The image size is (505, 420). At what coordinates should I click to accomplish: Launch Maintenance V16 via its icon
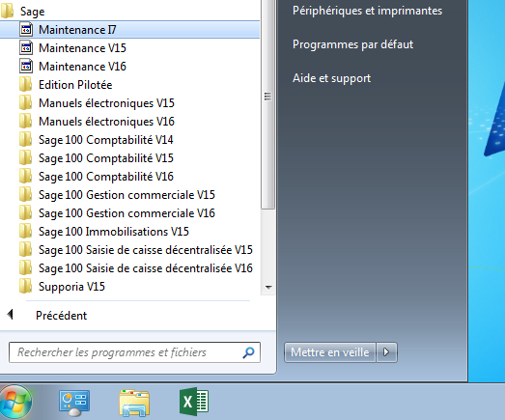point(26,66)
